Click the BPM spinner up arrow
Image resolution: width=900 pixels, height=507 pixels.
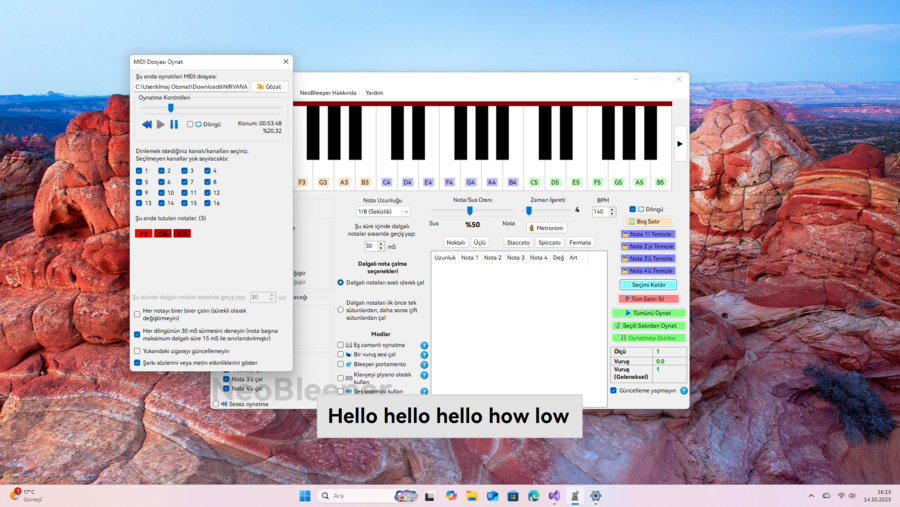[611, 209]
